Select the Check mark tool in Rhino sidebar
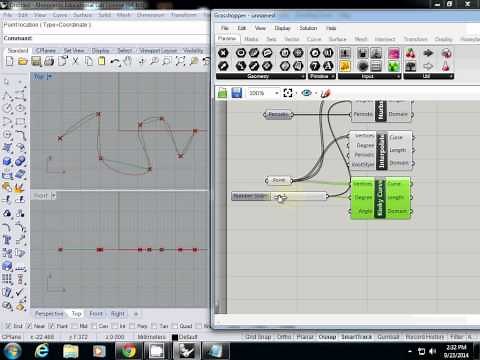 click(x=20, y=292)
